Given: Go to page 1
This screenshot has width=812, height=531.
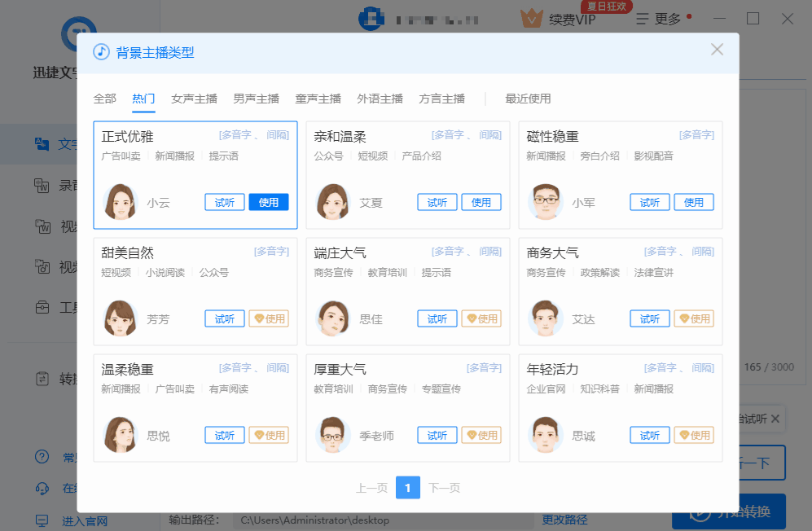Looking at the screenshot, I should point(408,488).
